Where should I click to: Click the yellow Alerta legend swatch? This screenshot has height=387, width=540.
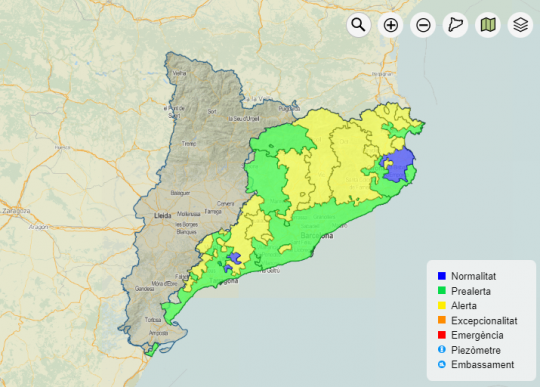pos(442,305)
